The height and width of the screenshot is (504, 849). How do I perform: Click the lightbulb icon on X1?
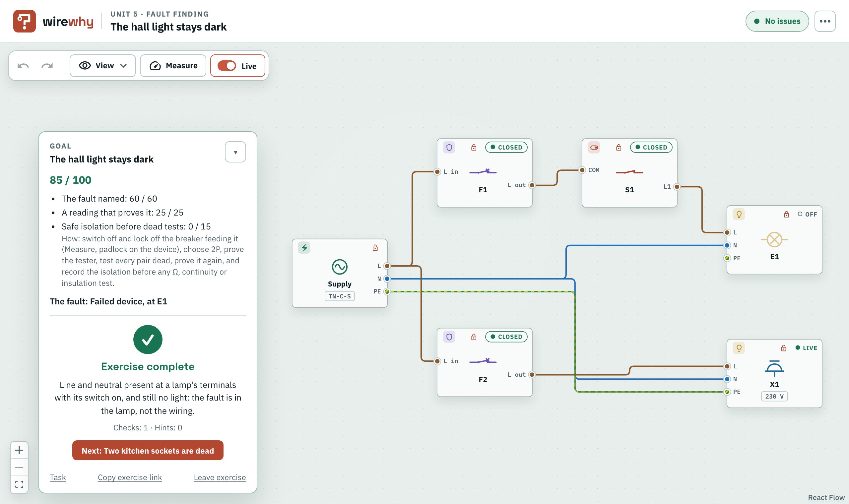[739, 348]
